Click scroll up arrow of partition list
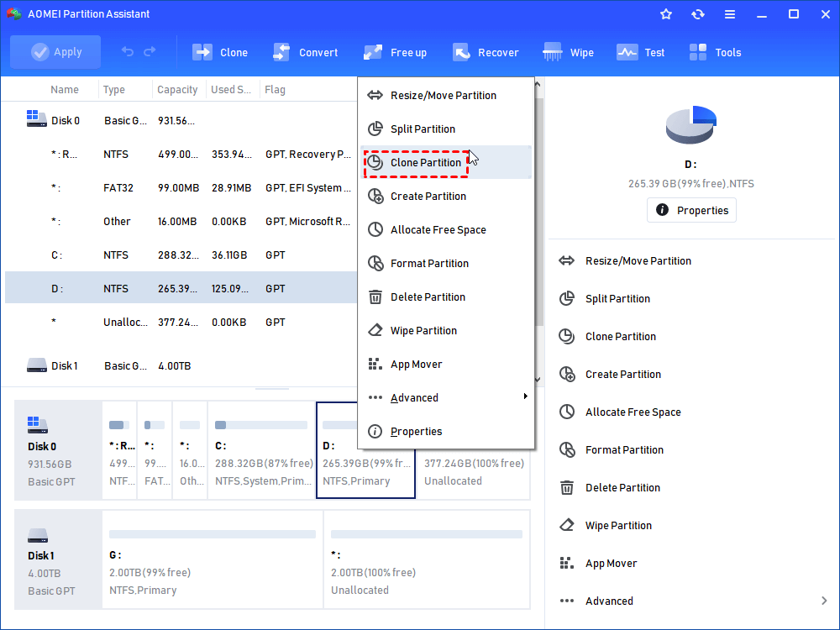The height and width of the screenshot is (630, 840). (538, 85)
